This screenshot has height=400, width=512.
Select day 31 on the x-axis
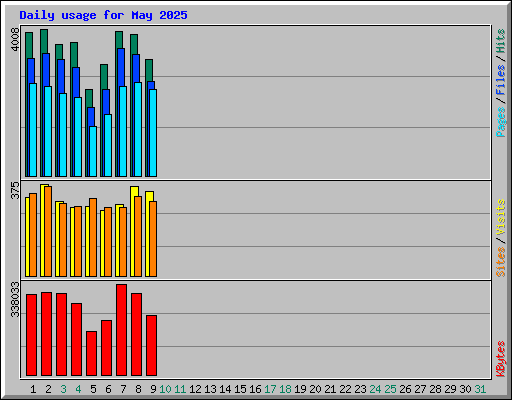[480, 389]
